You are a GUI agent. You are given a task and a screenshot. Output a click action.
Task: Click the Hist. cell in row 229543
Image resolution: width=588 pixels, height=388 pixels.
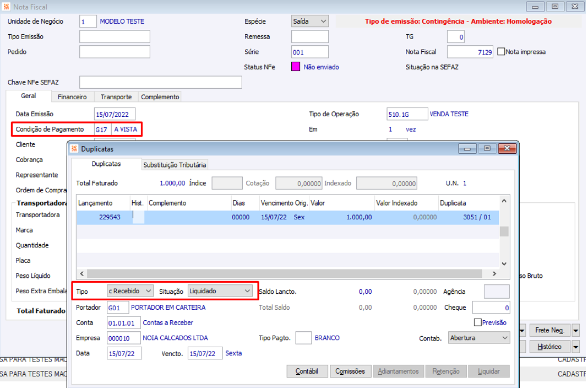(138, 217)
